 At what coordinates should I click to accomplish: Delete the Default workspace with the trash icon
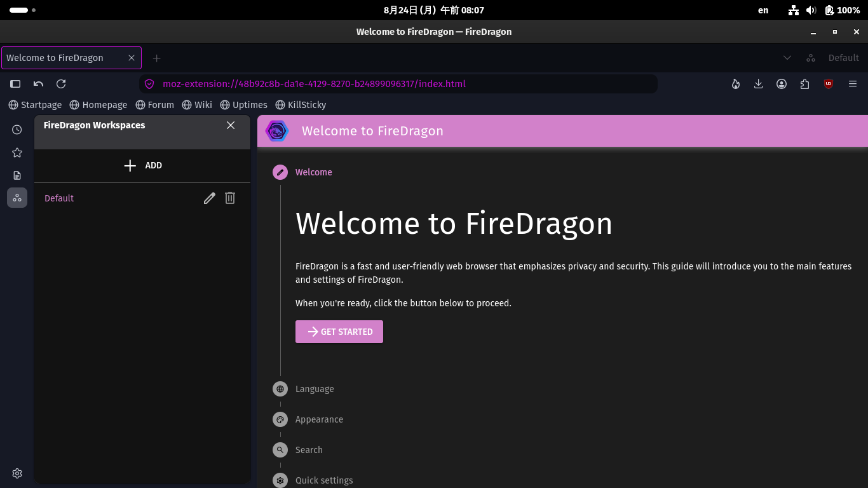(230, 198)
